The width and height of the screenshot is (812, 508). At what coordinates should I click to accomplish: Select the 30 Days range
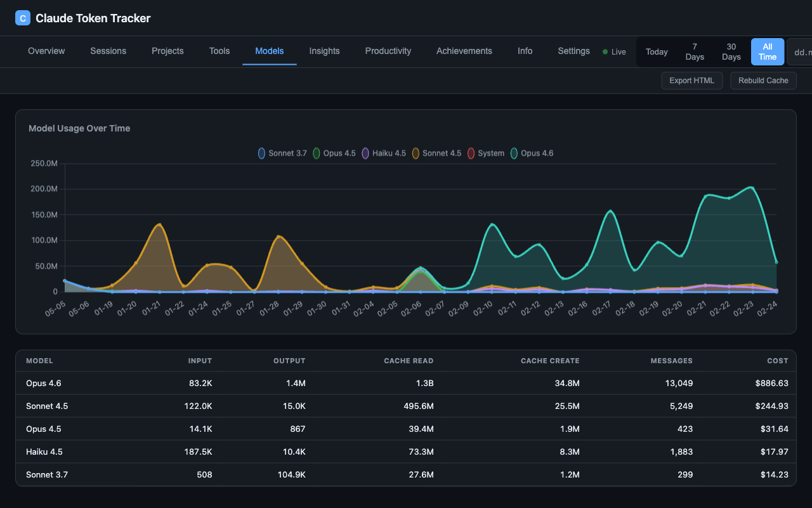(x=731, y=51)
